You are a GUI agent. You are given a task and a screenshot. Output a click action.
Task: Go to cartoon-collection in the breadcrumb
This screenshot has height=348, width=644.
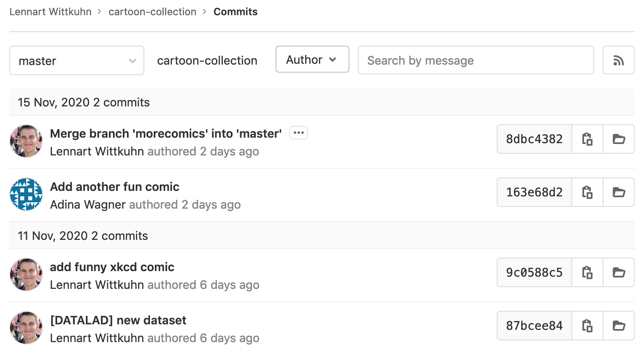pyautogui.click(x=152, y=12)
